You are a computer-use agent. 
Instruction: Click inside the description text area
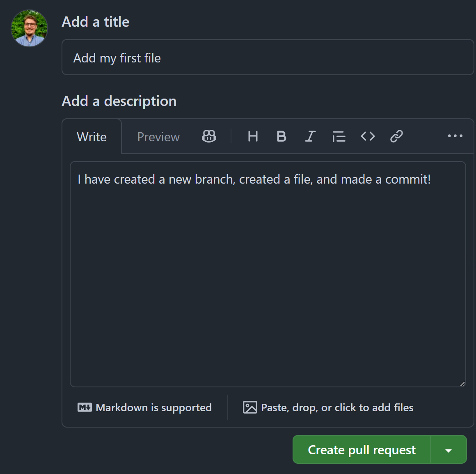pos(268,274)
